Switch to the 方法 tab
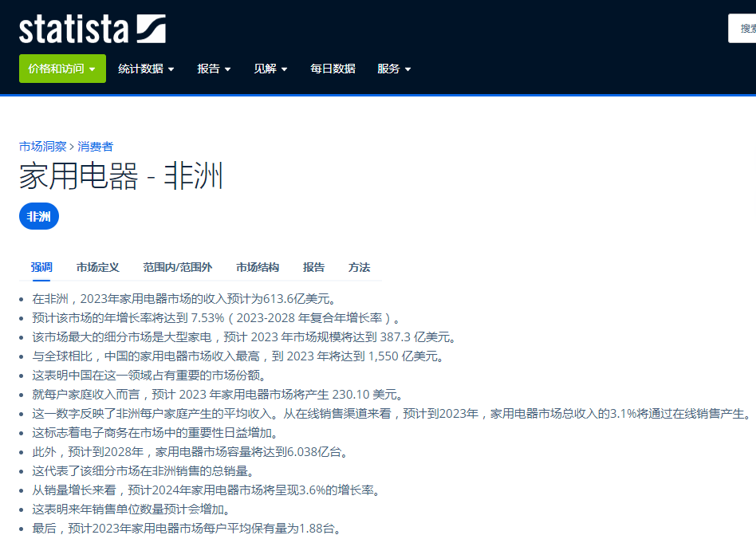Screen dimensions: 756x535 point(359,268)
